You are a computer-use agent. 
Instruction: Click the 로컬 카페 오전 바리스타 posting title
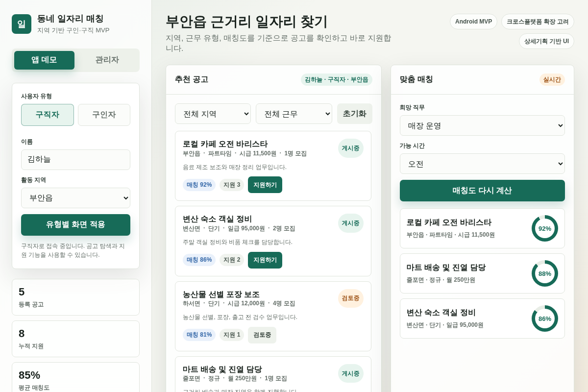225,144
